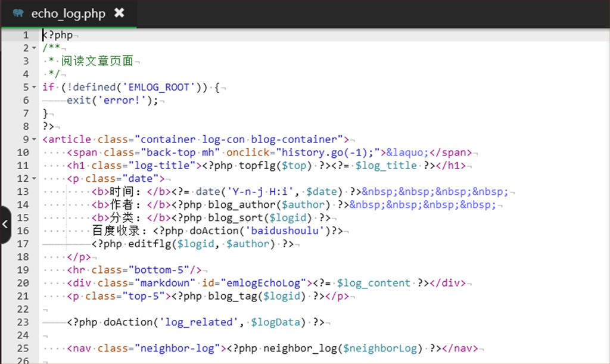This screenshot has width=610, height=364.
Task: Click "neighbor-log" class value on line 25
Action: (178, 349)
